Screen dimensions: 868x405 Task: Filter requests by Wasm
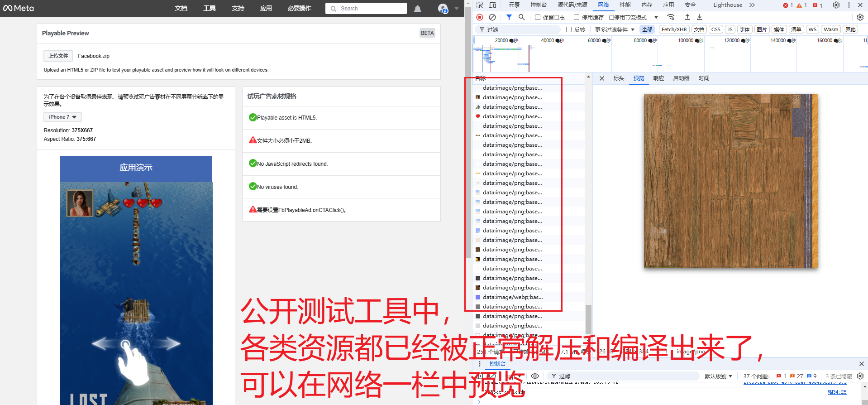pyautogui.click(x=831, y=29)
